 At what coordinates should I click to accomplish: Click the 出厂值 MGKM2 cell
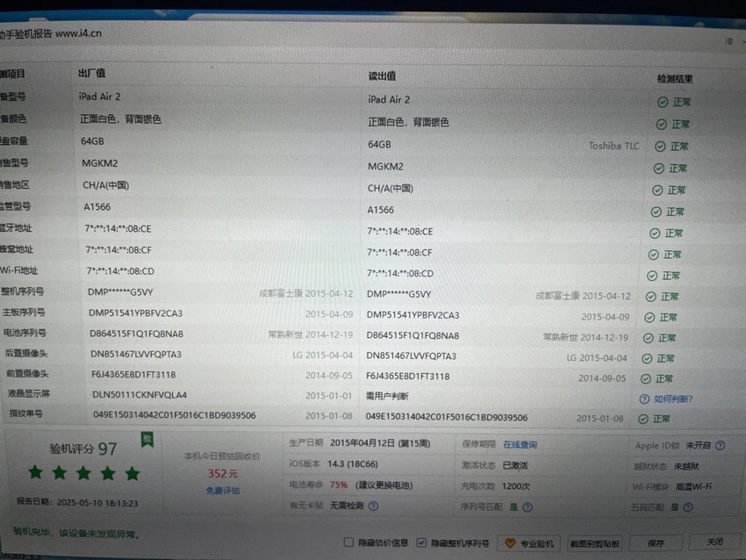tap(100, 163)
